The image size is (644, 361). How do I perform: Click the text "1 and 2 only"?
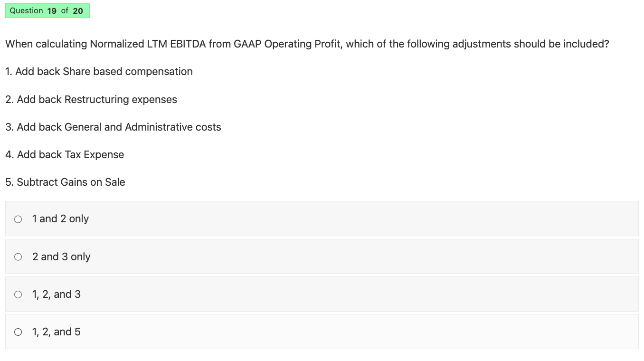coord(60,218)
